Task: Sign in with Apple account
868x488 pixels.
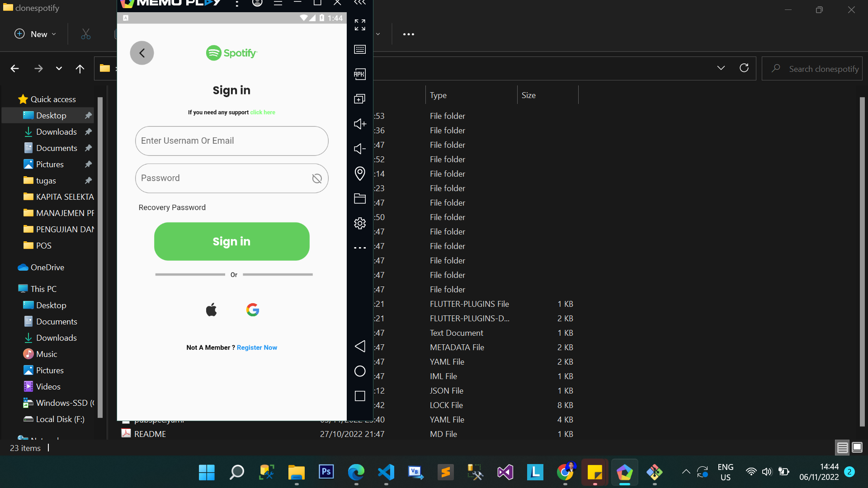Action: pos(211,309)
